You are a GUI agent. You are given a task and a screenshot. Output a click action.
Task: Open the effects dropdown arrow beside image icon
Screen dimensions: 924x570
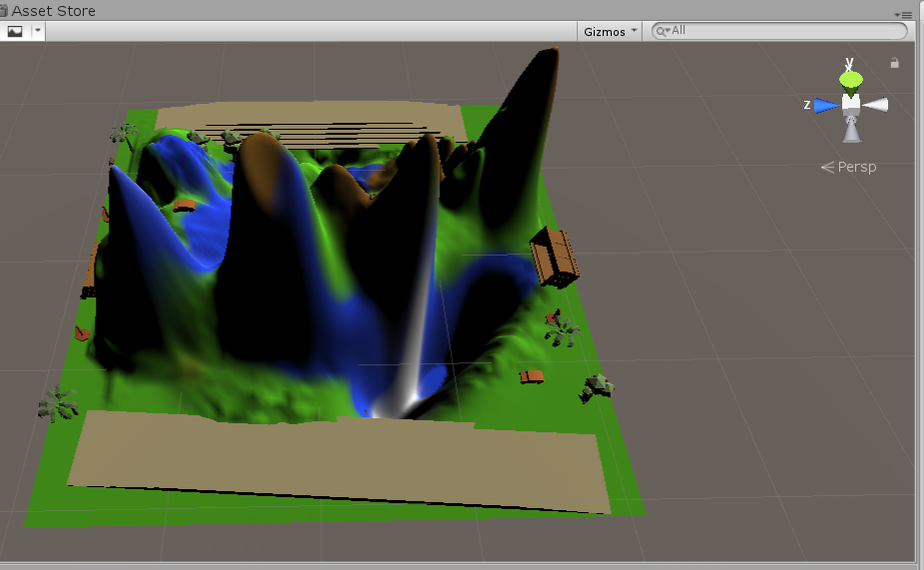(x=38, y=31)
